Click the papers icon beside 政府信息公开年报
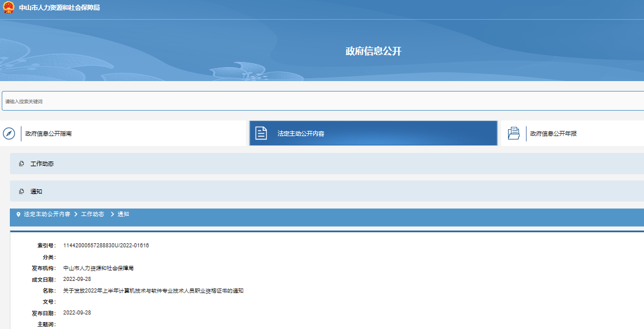Viewport: 644px width, 329px height. click(x=513, y=133)
